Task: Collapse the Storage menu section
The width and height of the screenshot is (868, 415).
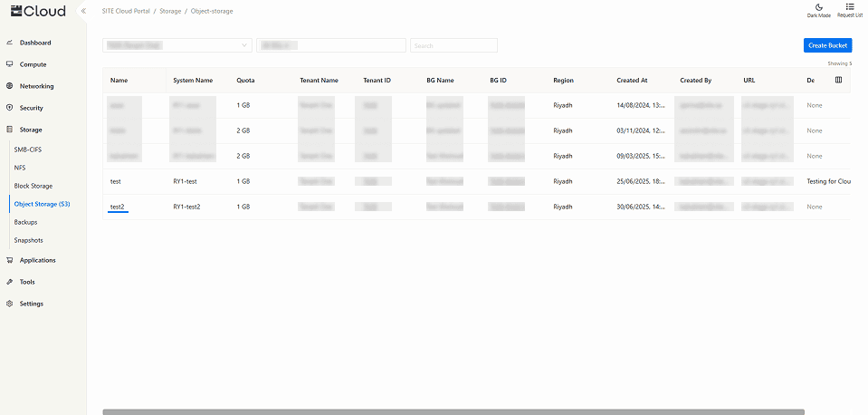Action: pyautogui.click(x=31, y=130)
